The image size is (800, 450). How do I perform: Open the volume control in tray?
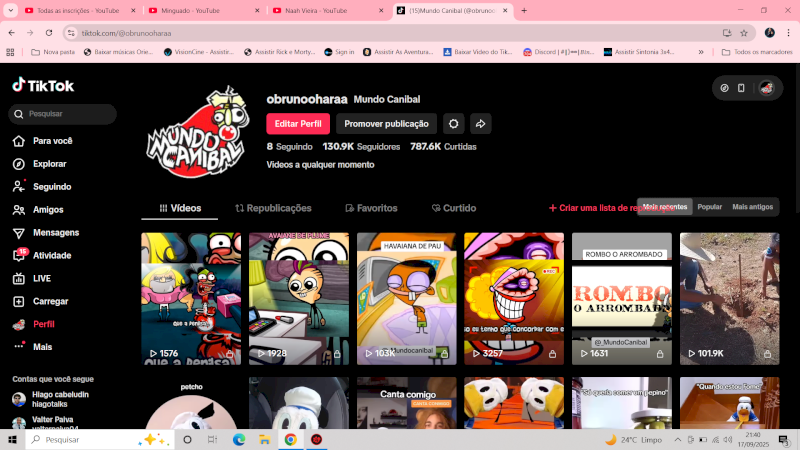(728, 440)
